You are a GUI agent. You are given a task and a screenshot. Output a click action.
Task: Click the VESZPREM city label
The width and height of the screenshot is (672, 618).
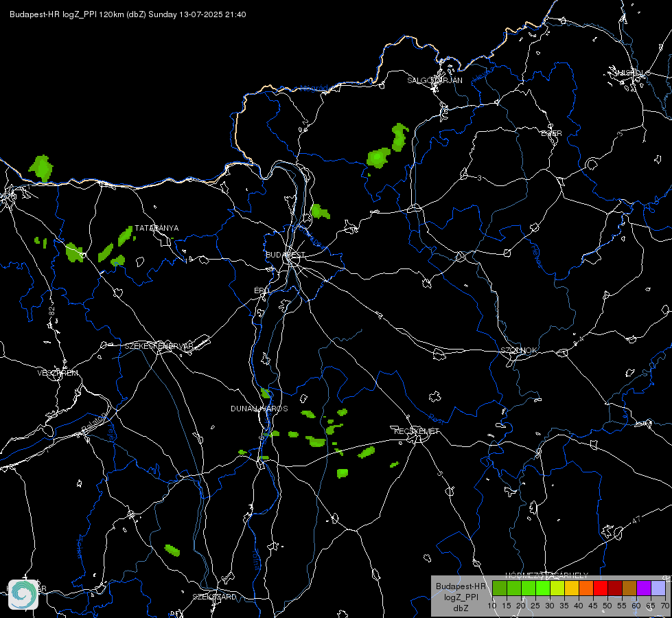pyautogui.click(x=58, y=373)
